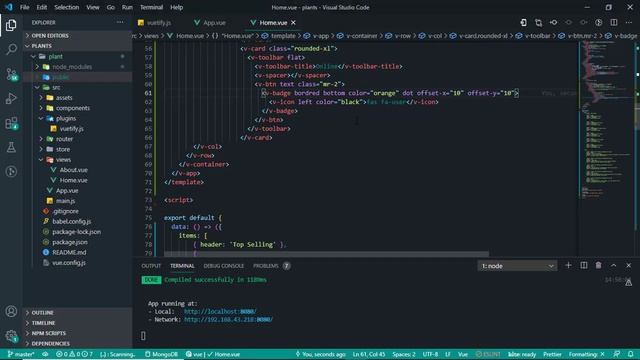Viewport: 640px width, 360px height.
Task: Open notifications bell in status bar
Action: [x=631, y=354]
